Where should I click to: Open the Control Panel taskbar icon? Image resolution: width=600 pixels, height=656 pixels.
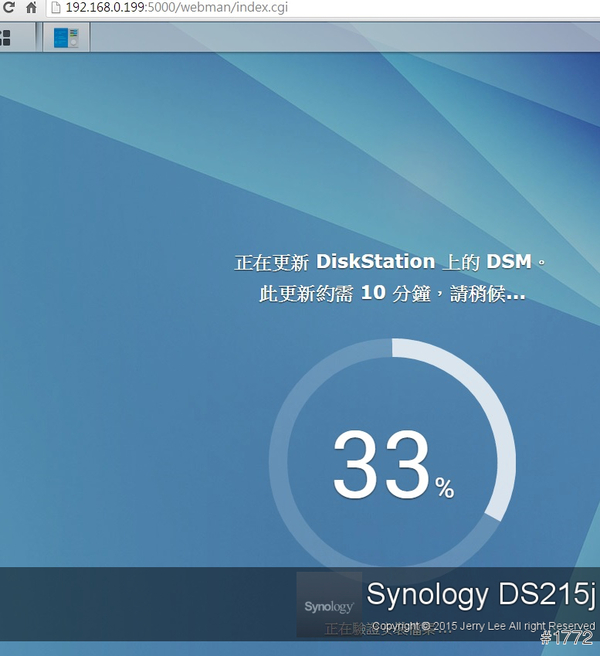pos(66,38)
